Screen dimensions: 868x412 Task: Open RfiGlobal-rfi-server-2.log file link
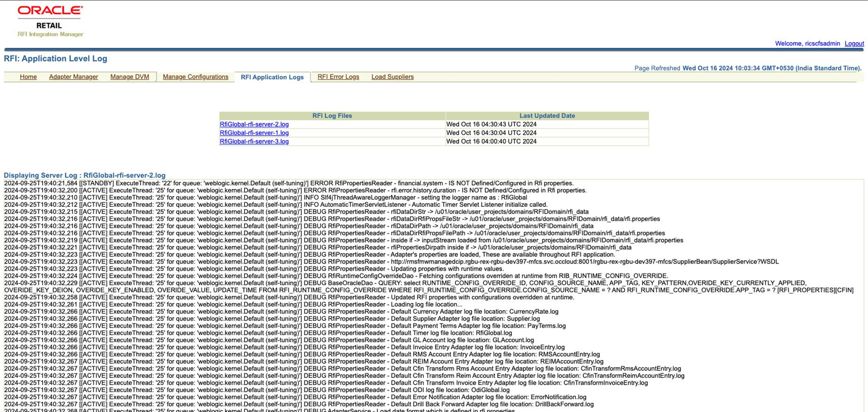[x=254, y=124]
